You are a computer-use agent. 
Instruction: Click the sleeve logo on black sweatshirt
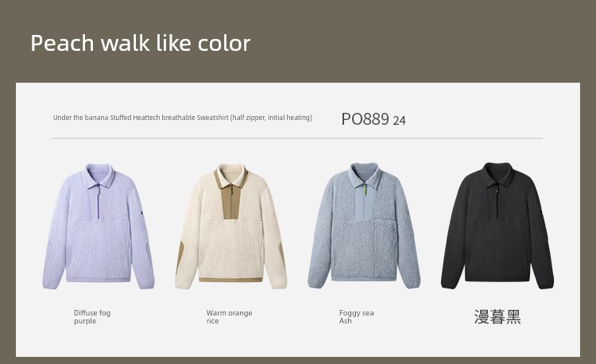coord(540,212)
